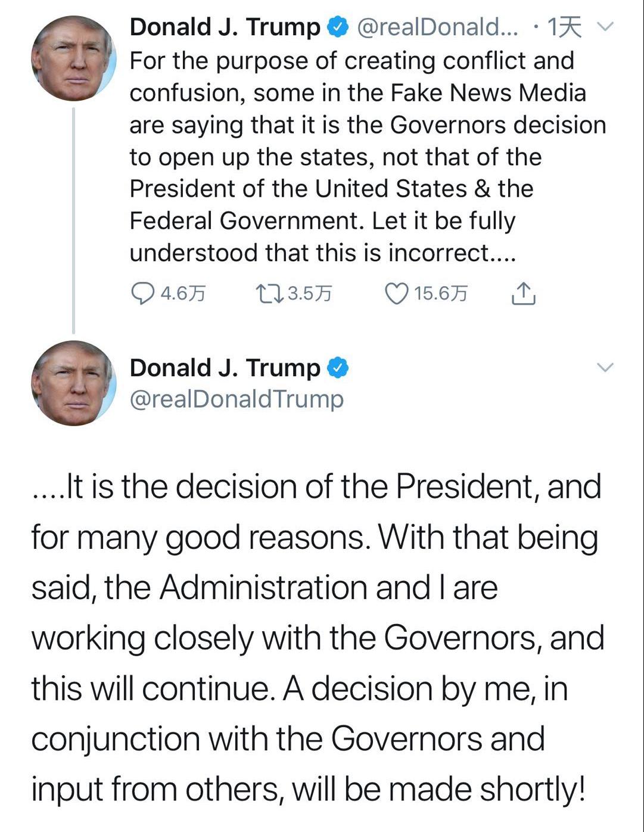
Task: Click Donald J. Trump name in second tweet
Action: [x=225, y=368]
